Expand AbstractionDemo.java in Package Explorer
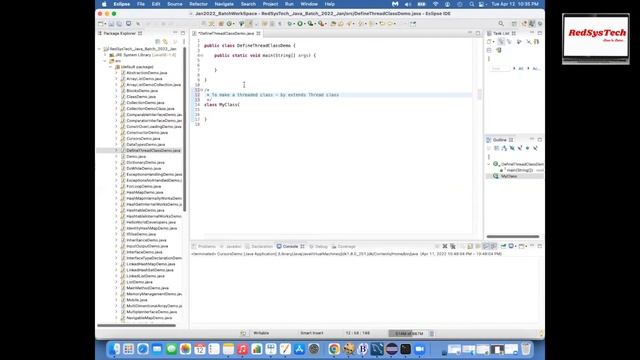This screenshot has width=640, height=360. pos(117,73)
